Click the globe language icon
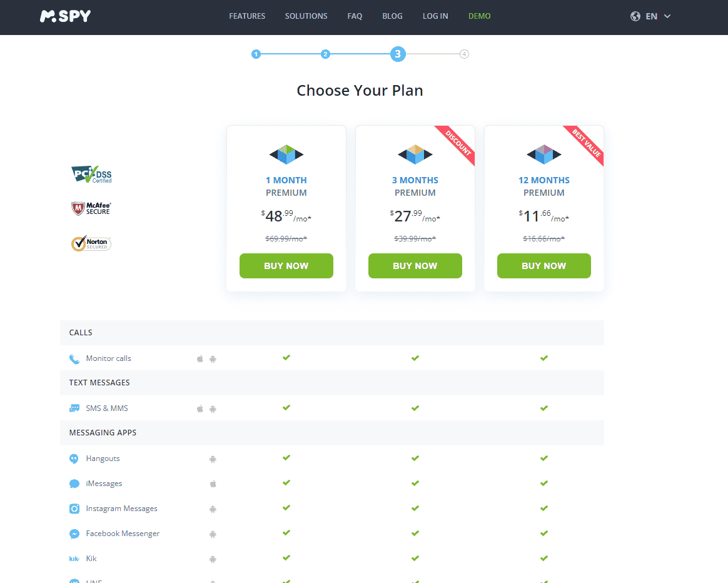This screenshot has width=728, height=583. [x=635, y=16]
